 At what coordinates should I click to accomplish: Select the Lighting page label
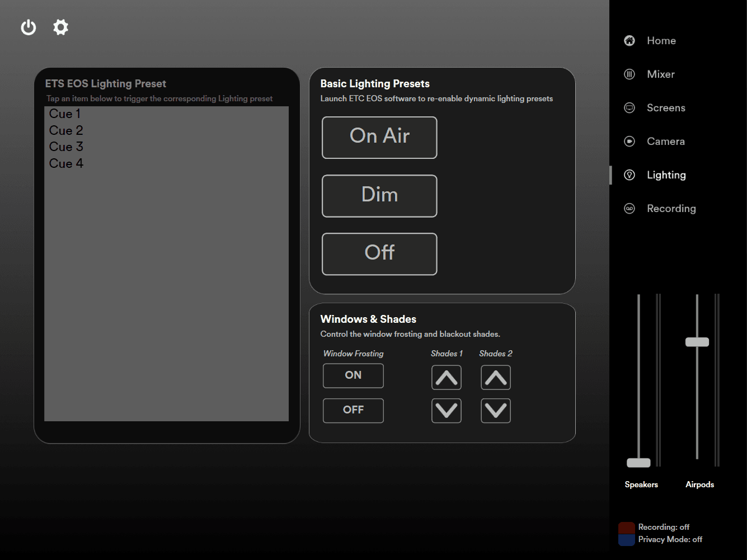click(x=666, y=175)
